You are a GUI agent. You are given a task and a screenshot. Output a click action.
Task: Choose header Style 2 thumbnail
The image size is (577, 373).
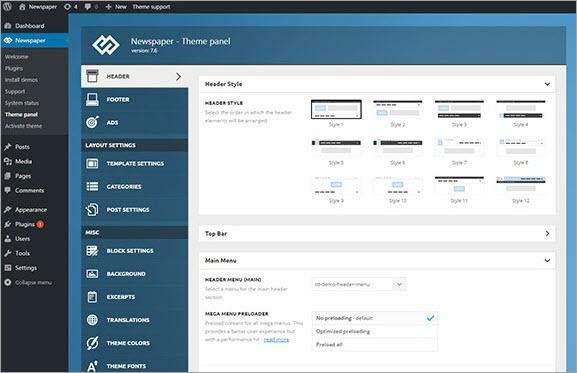pos(398,109)
